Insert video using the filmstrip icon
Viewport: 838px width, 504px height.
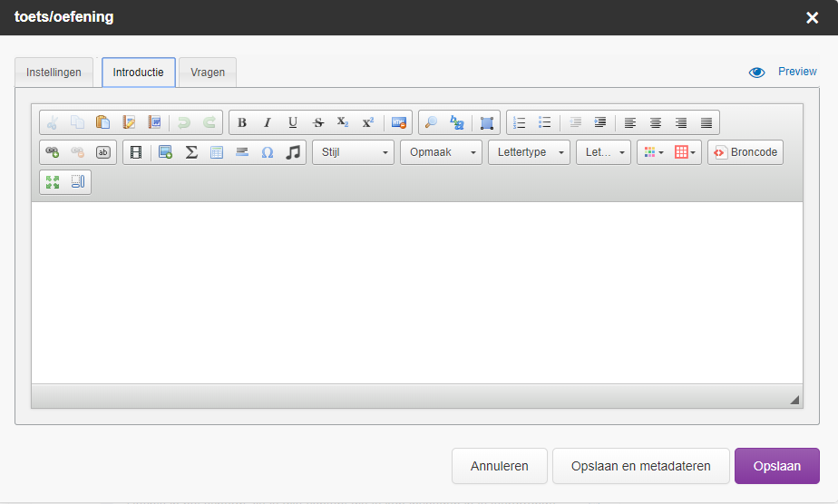[x=137, y=152]
